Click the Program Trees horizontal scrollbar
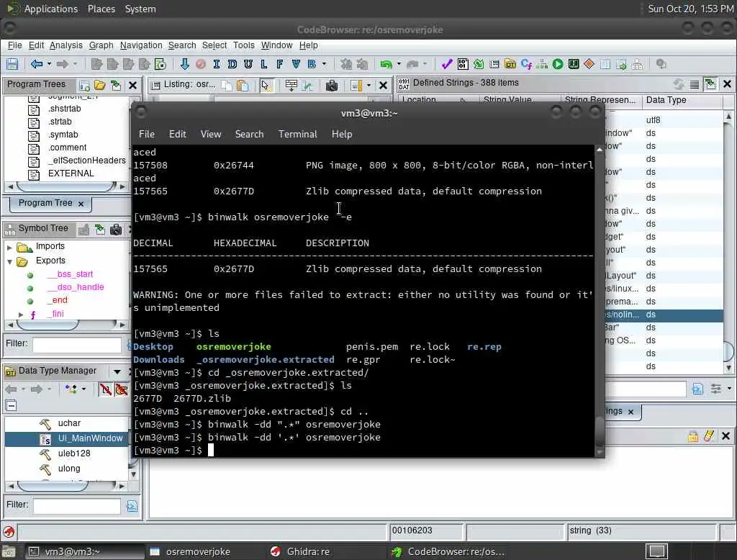 [66, 186]
